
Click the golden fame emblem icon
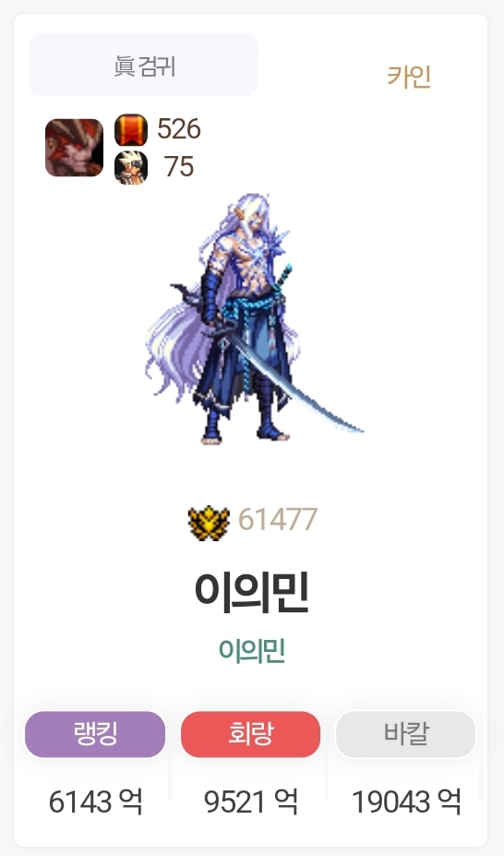(209, 523)
